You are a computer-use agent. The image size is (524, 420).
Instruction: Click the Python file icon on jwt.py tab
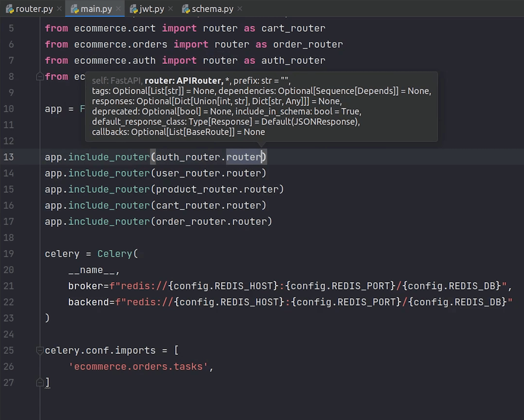(x=134, y=9)
